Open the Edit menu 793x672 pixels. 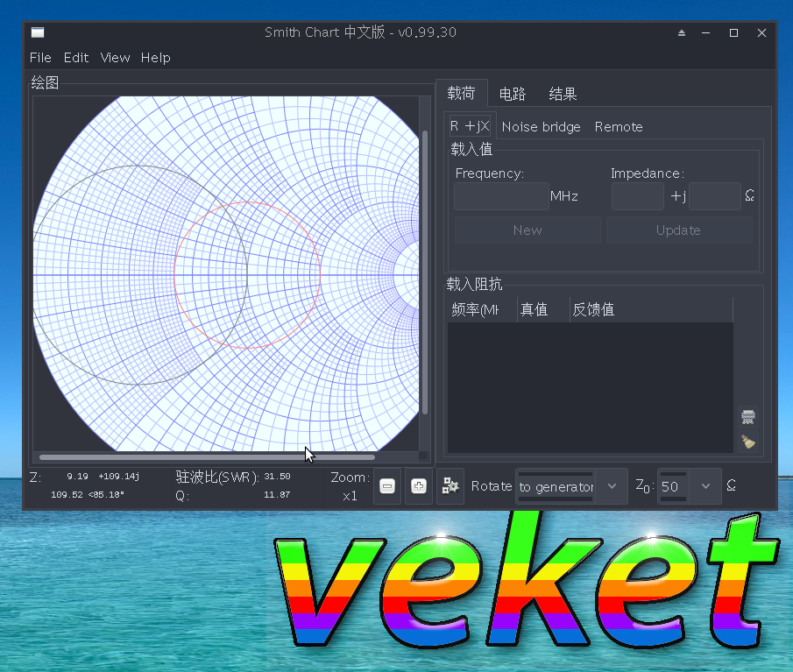click(x=76, y=58)
